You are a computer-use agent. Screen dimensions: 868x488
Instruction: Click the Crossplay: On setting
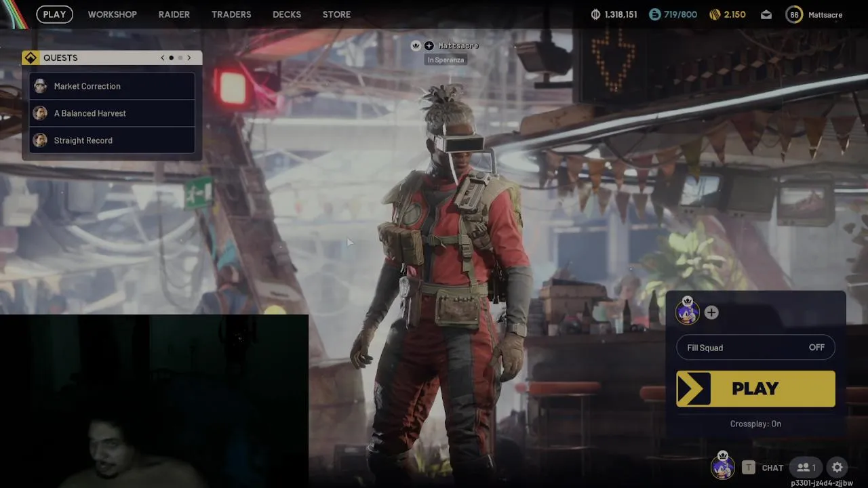(x=755, y=424)
